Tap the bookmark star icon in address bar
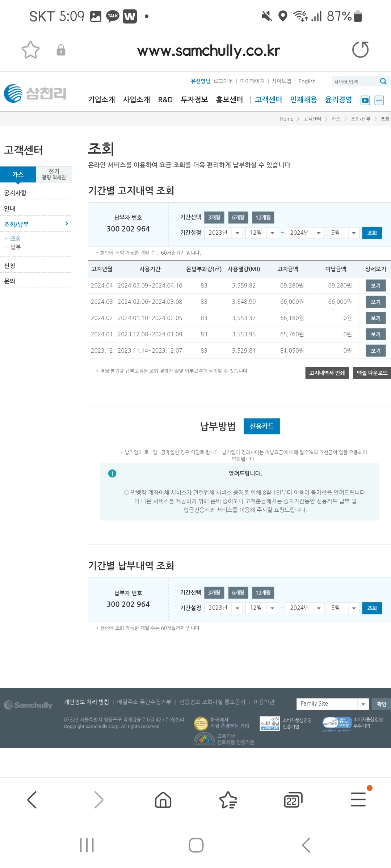Viewport: 391px width, 868px height. pos(30,50)
